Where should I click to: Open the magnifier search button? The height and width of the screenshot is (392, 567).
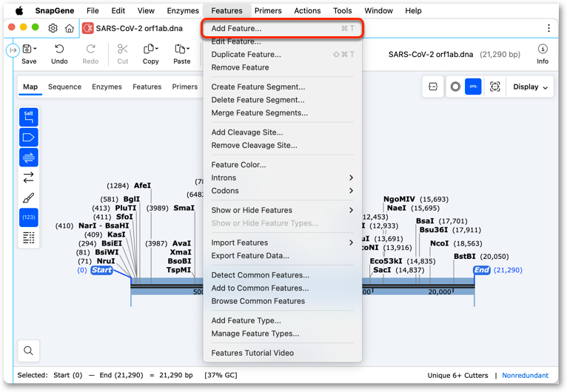[x=29, y=351]
